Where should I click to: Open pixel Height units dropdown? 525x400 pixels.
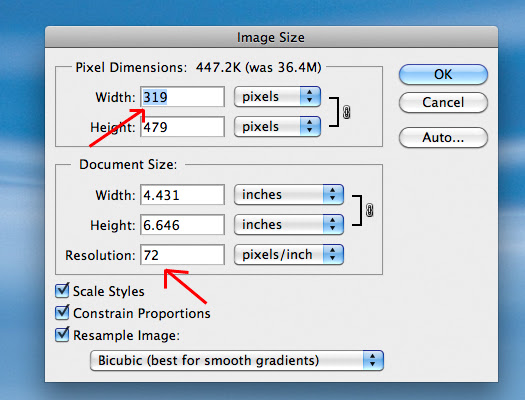click(277, 127)
